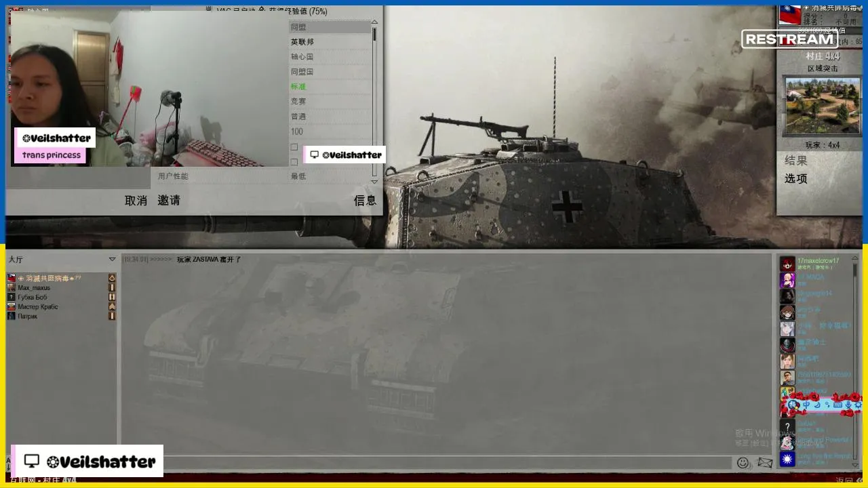Select friend 17maxelcrow17 name
The height and width of the screenshot is (488, 868).
(x=818, y=261)
